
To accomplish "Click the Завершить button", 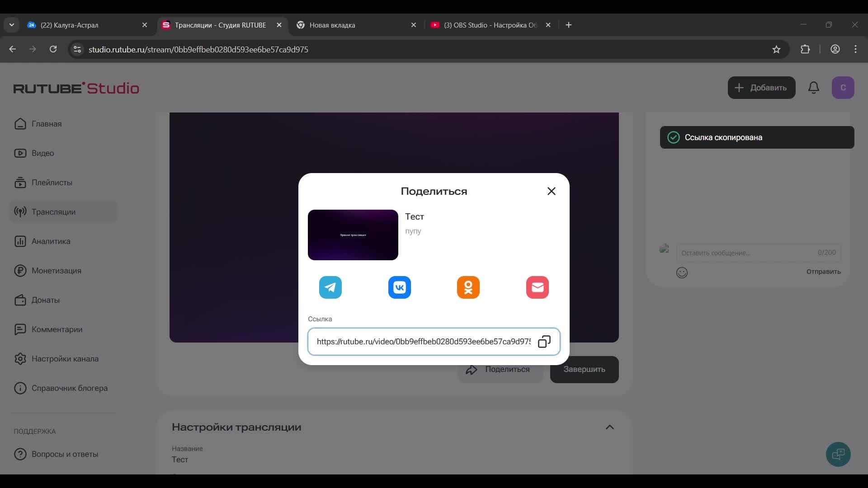I will (584, 369).
